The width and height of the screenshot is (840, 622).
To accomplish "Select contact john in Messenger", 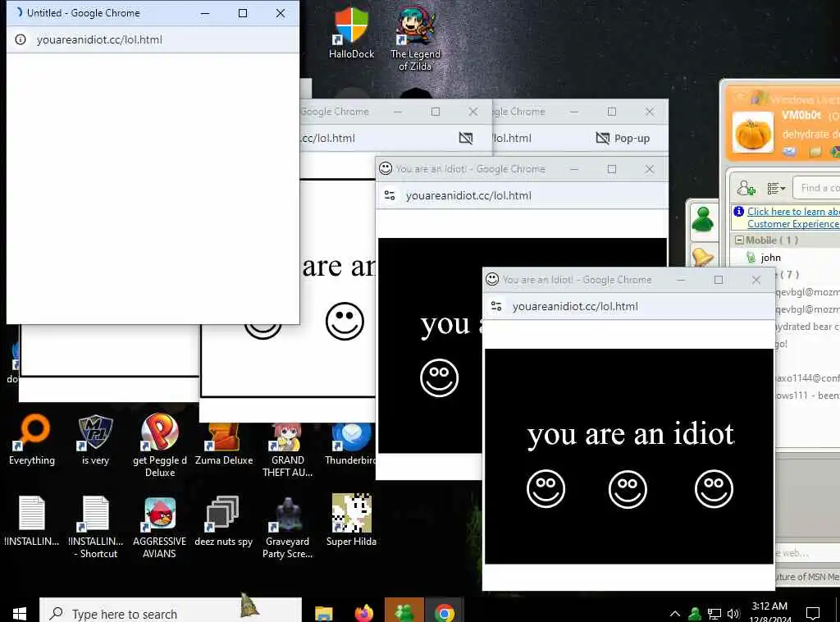I will [770, 258].
